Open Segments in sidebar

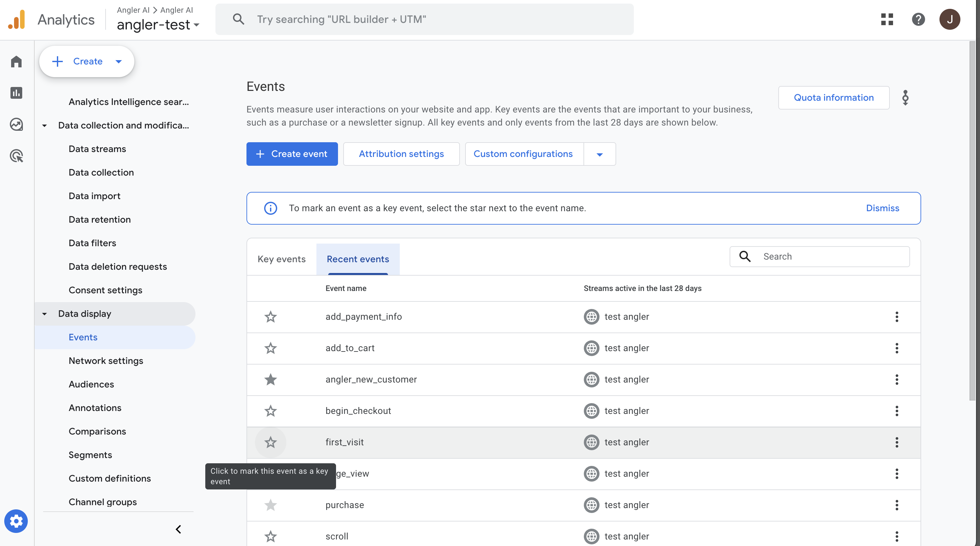pos(90,455)
